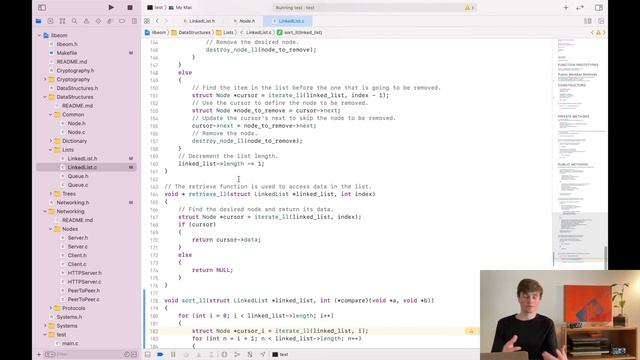This screenshot has width=640, height=360.
Task: Expand the Protocols folder
Action: tap(51, 308)
